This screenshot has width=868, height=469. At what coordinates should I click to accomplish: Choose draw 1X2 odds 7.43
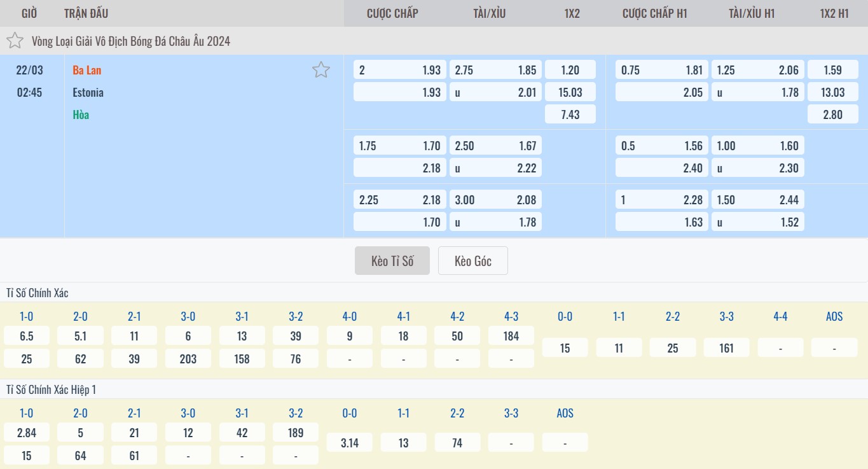tap(570, 115)
